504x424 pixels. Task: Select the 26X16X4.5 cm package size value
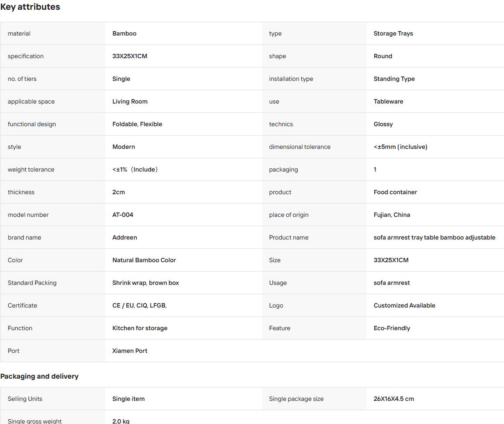point(394,399)
